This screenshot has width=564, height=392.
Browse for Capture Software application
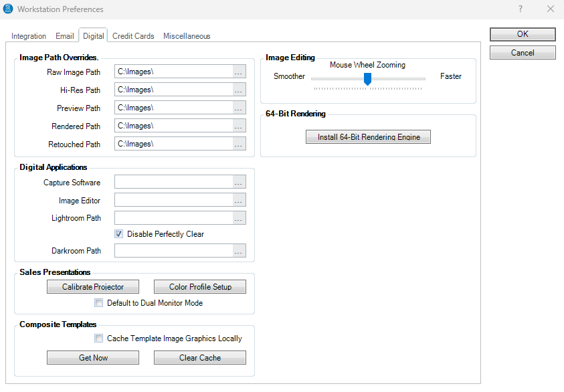pos(239,182)
